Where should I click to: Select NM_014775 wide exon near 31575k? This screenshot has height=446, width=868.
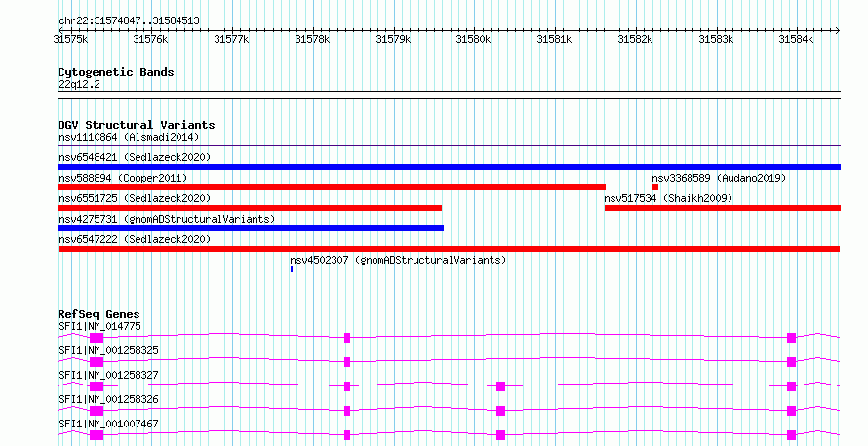click(x=97, y=338)
